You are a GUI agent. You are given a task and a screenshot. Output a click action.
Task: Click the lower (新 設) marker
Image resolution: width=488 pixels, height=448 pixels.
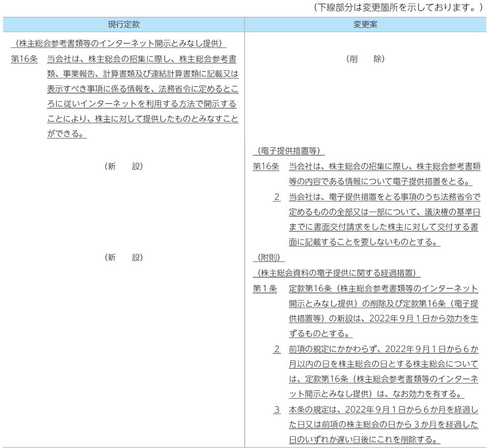(x=123, y=257)
